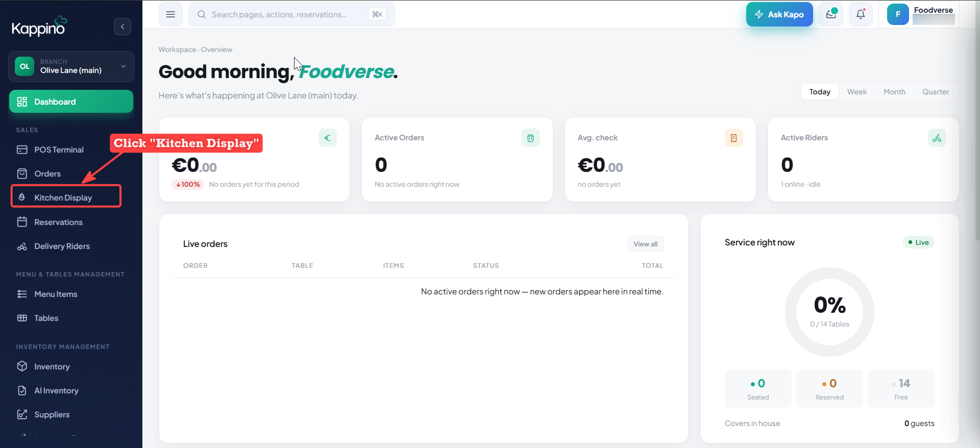Screen dimensions: 980x448
Task: Open Menu Items in the sidebar
Action: tap(71, 294)
